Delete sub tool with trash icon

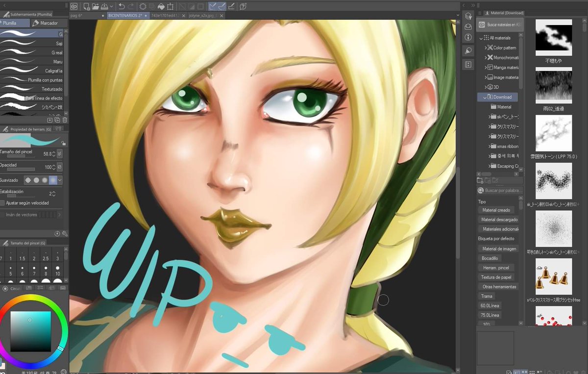coord(65,120)
